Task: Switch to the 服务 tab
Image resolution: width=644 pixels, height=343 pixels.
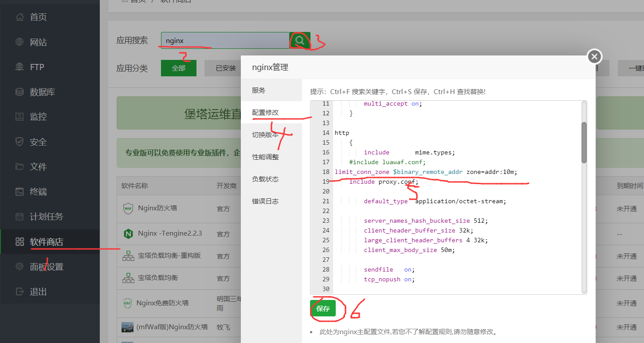Action: 271,90
